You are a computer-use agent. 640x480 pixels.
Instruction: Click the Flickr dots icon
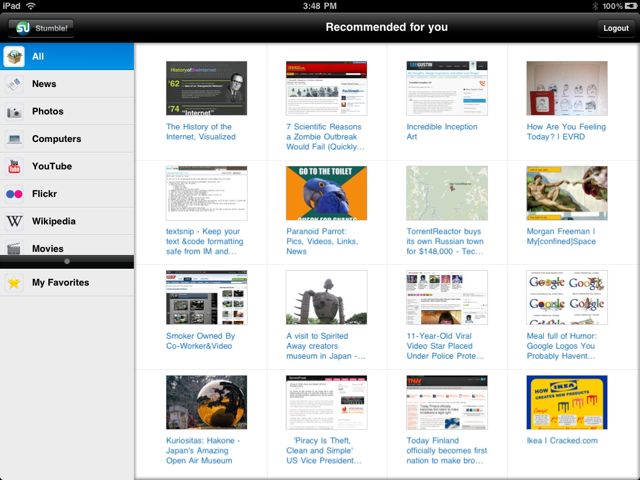point(14,194)
